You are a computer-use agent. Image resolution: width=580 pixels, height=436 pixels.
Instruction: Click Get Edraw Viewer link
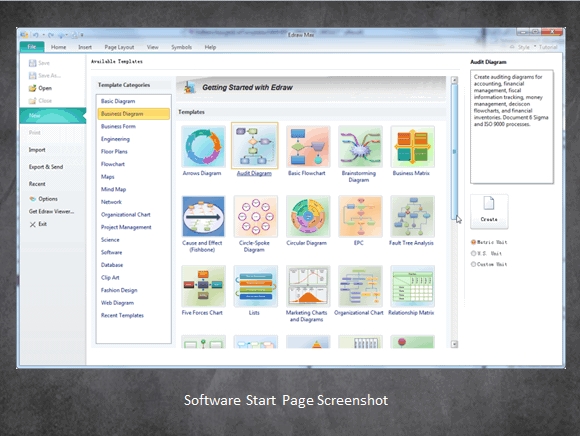tap(51, 211)
